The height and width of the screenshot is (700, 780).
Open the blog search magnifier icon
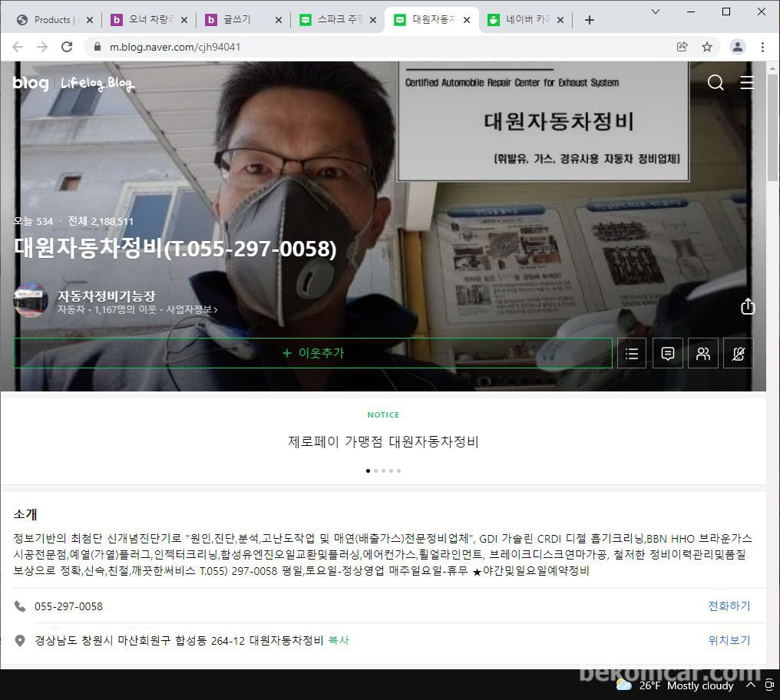pos(716,83)
